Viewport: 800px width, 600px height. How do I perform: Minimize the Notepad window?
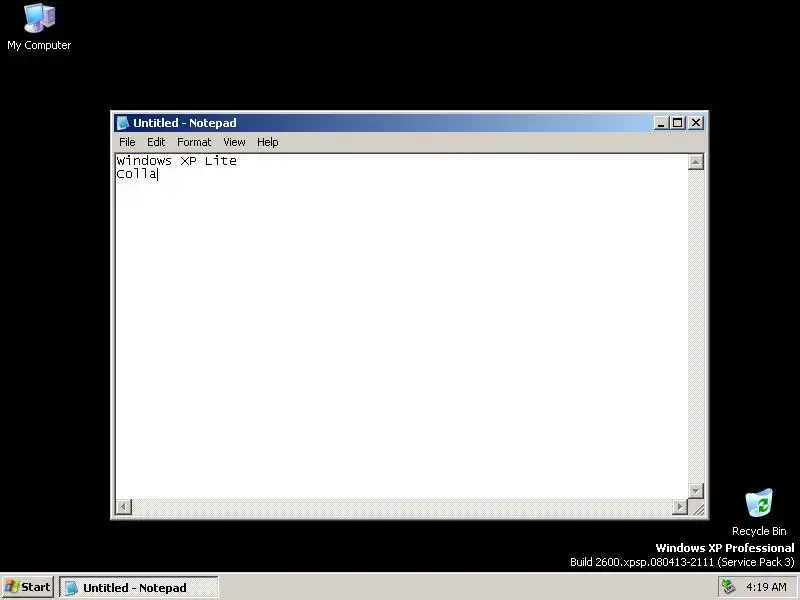click(661, 123)
